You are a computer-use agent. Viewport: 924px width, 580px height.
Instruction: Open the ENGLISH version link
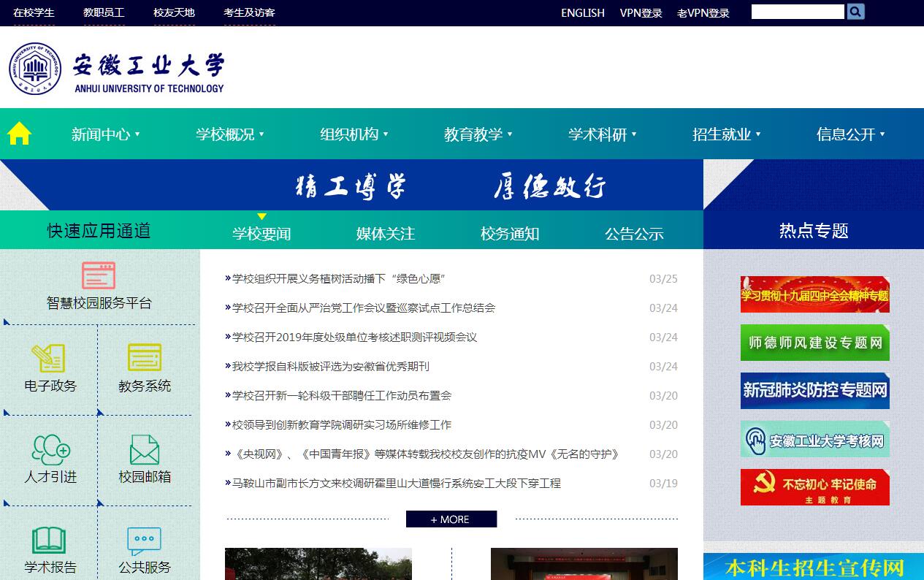tap(582, 12)
